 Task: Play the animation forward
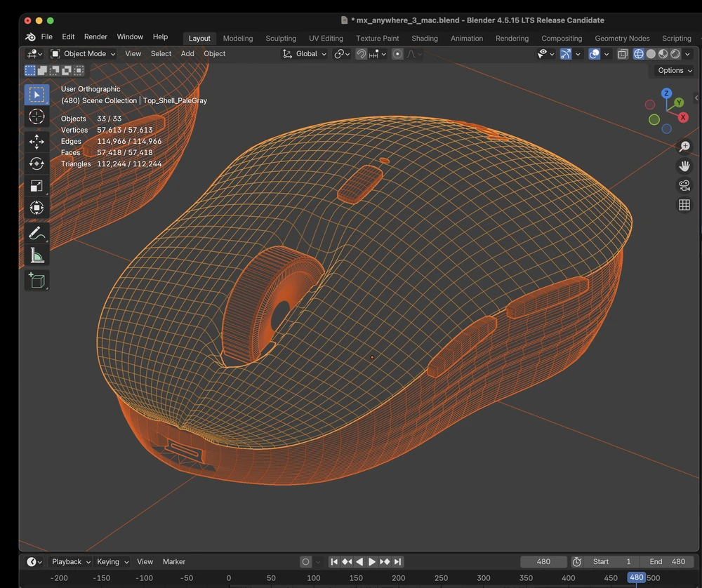[x=372, y=561]
